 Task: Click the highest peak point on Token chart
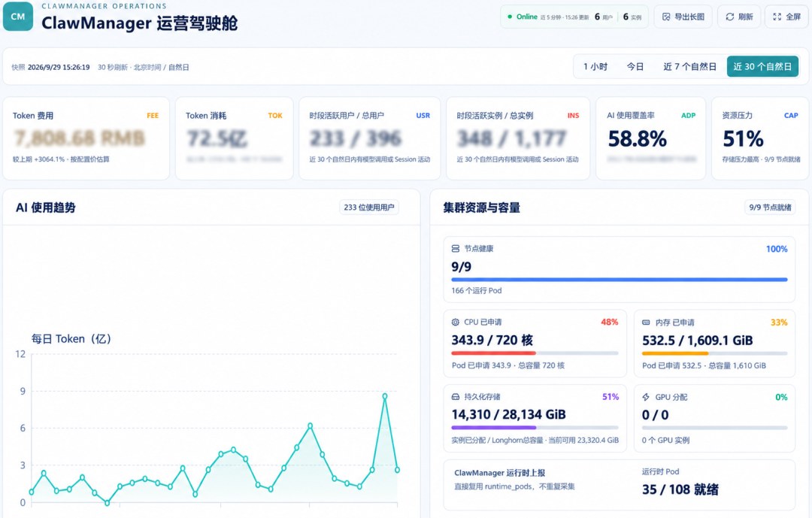click(x=385, y=395)
